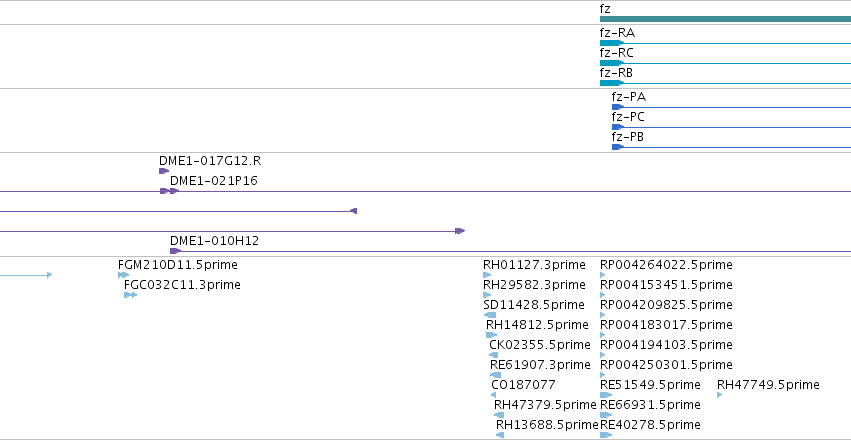Image resolution: width=851 pixels, height=440 pixels.
Task: Select the fz gene bar
Action: 725,19
